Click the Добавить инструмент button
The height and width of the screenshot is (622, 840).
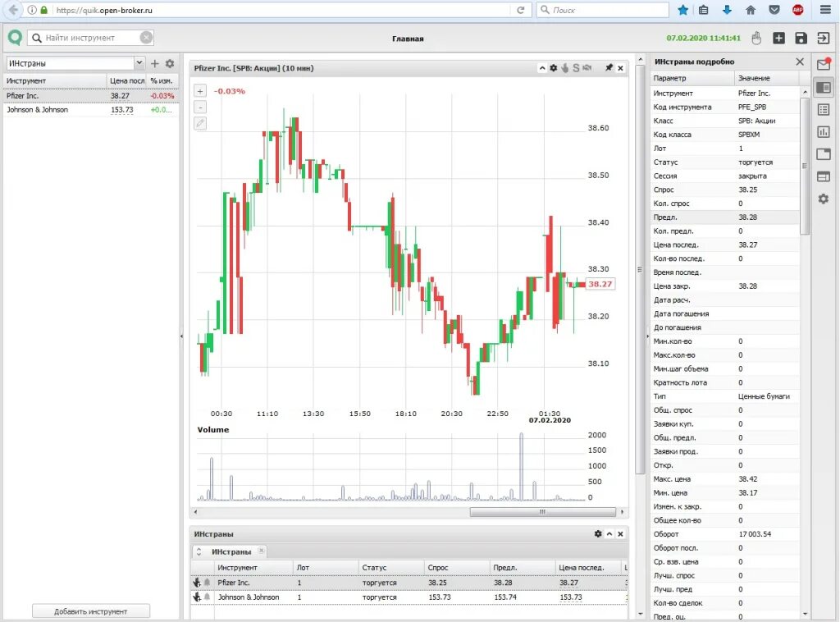tap(90, 611)
